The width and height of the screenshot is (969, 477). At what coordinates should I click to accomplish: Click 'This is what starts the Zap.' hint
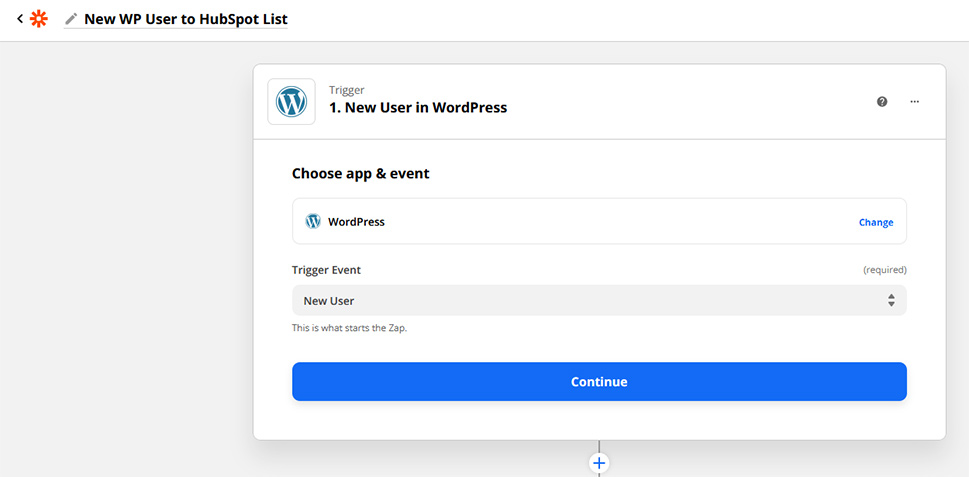[349, 328]
